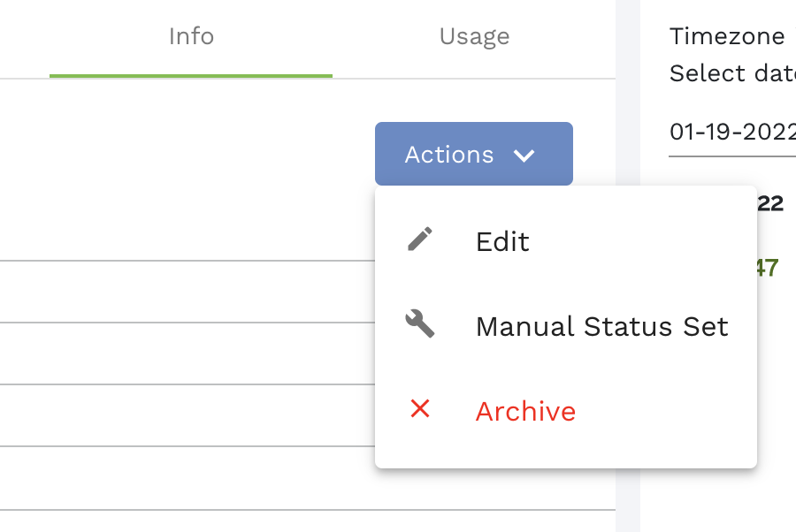Click the Timezone label

[x=727, y=36]
